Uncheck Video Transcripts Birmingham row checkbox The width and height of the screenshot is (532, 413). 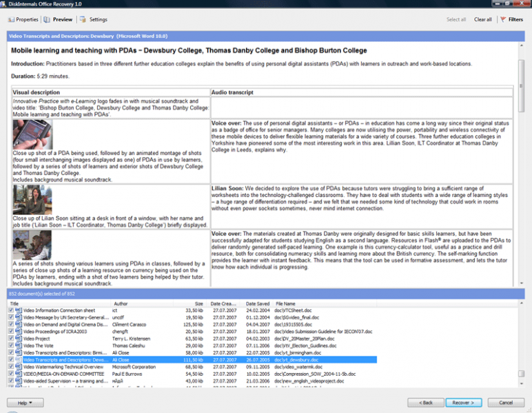pyautogui.click(x=11, y=352)
